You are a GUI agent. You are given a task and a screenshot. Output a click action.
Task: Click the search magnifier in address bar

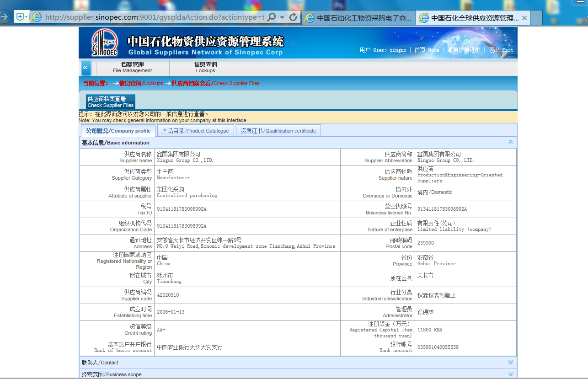coord(271,17)
